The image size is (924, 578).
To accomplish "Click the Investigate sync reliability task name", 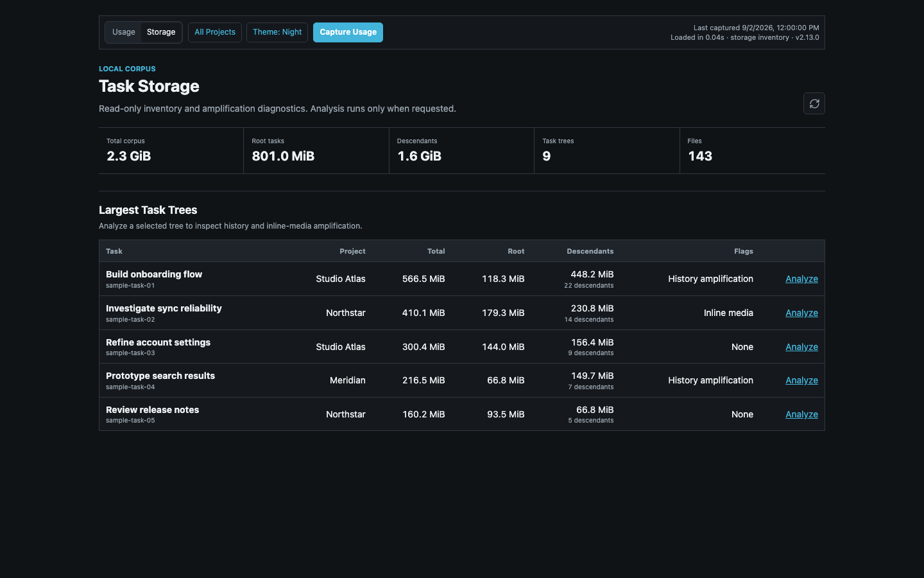I will [x=164, y=308].
